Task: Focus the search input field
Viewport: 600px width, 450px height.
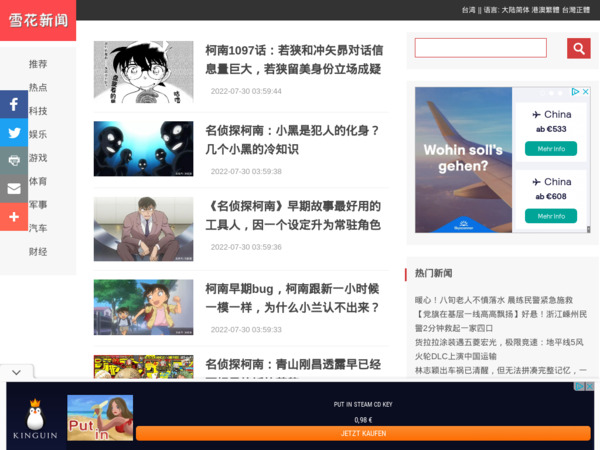Action: [x=481, y=48]
